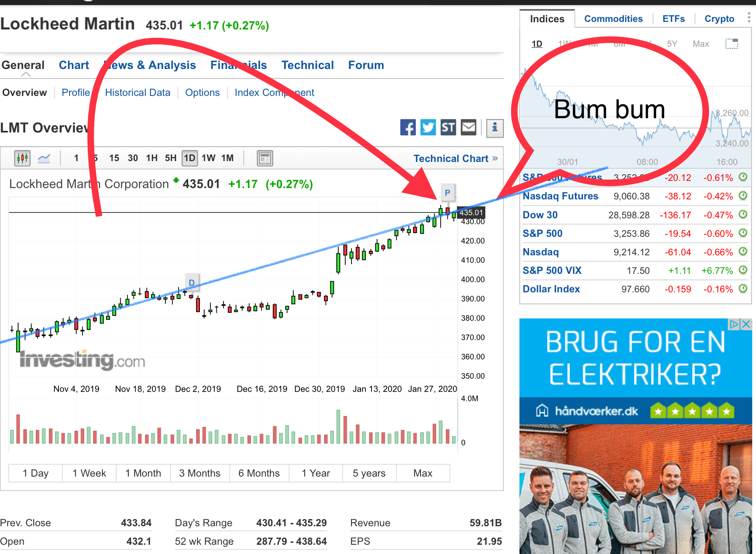The height and width of the screenshot is (554, 756).
Task: Set chart range to 6 Months
Action: click(x=259, y=473)
